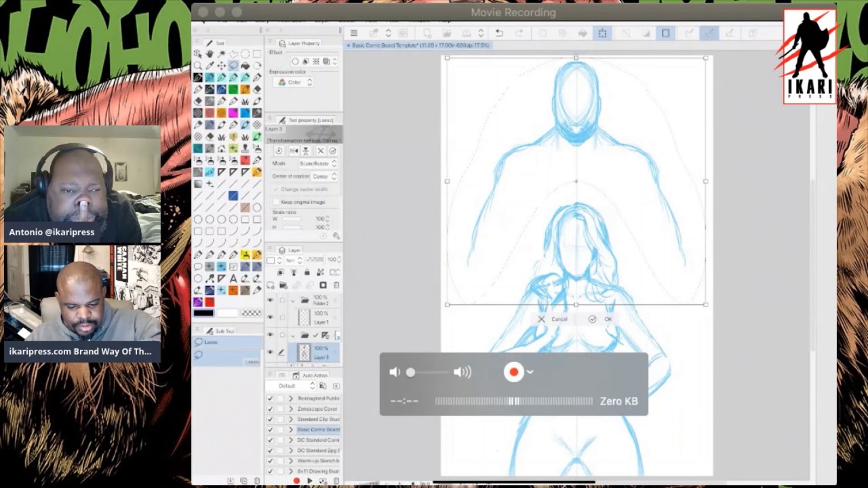
Task: Hide Layer 1 using its eye icon
Action: tap(270, 317)
